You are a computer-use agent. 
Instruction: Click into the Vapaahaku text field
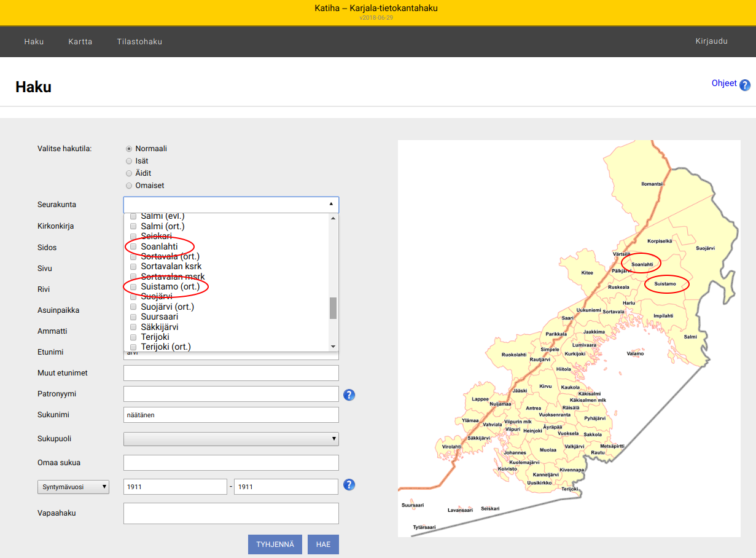coord(231,513)
